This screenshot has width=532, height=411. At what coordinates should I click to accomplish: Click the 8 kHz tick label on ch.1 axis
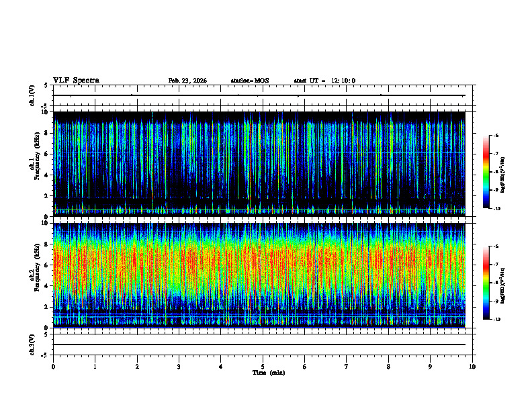47,133
